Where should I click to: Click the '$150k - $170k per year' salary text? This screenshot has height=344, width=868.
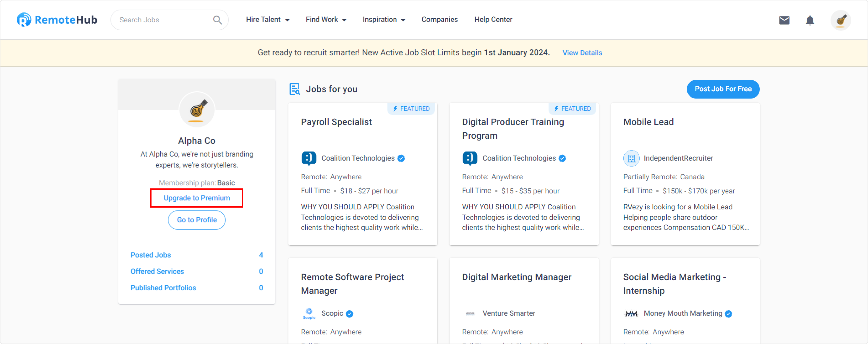tap(698, 191)
